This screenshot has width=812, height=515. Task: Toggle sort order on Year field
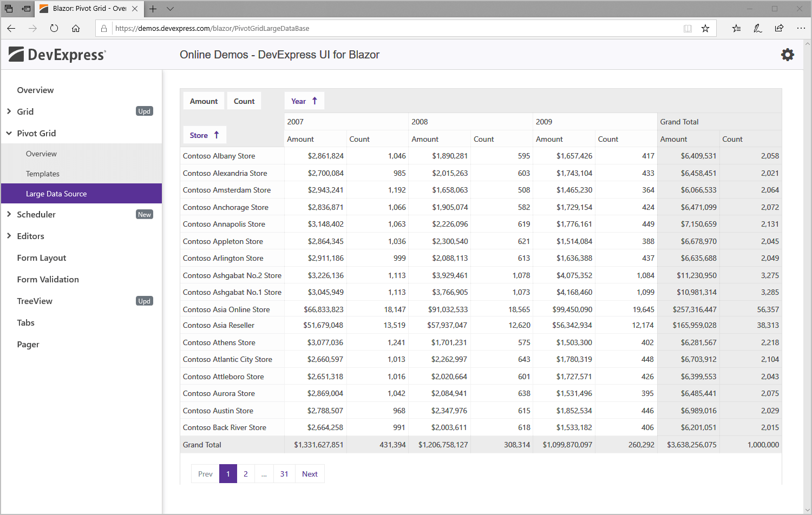point(304,101)
